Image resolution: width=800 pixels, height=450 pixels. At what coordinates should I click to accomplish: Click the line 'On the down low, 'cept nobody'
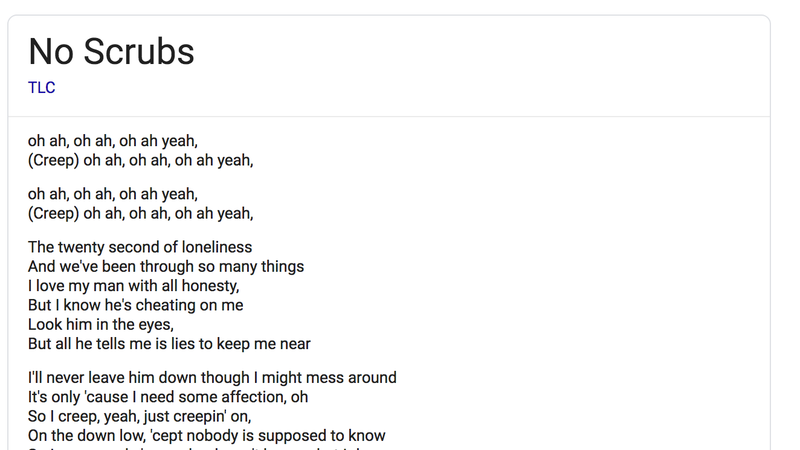click(x=207, y=436)
